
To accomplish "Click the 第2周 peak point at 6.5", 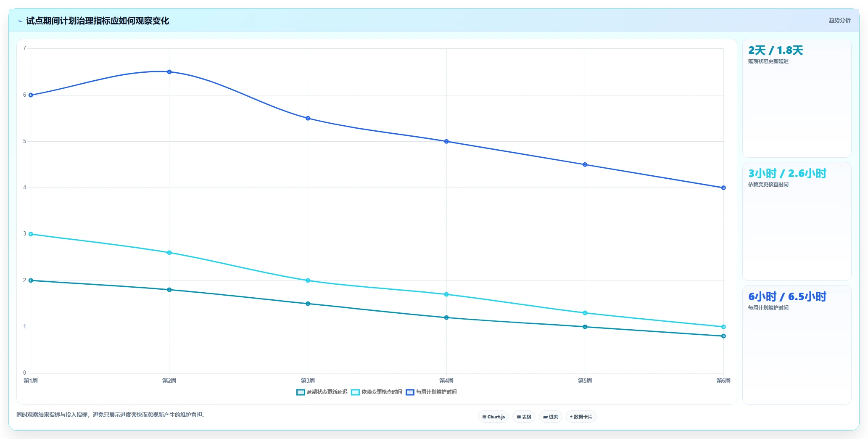I will point(169,72).
